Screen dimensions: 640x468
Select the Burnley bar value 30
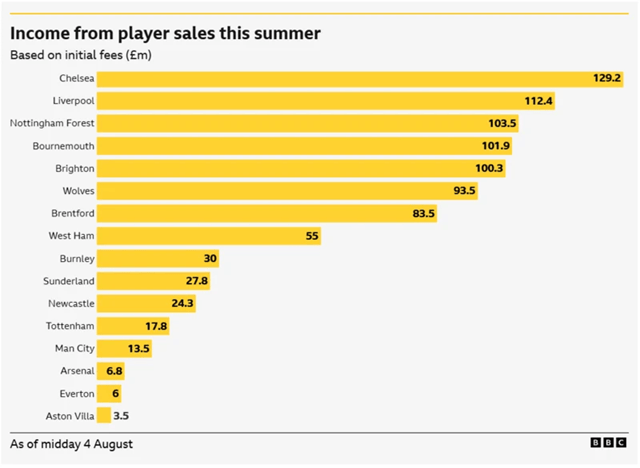pos(210,258)
